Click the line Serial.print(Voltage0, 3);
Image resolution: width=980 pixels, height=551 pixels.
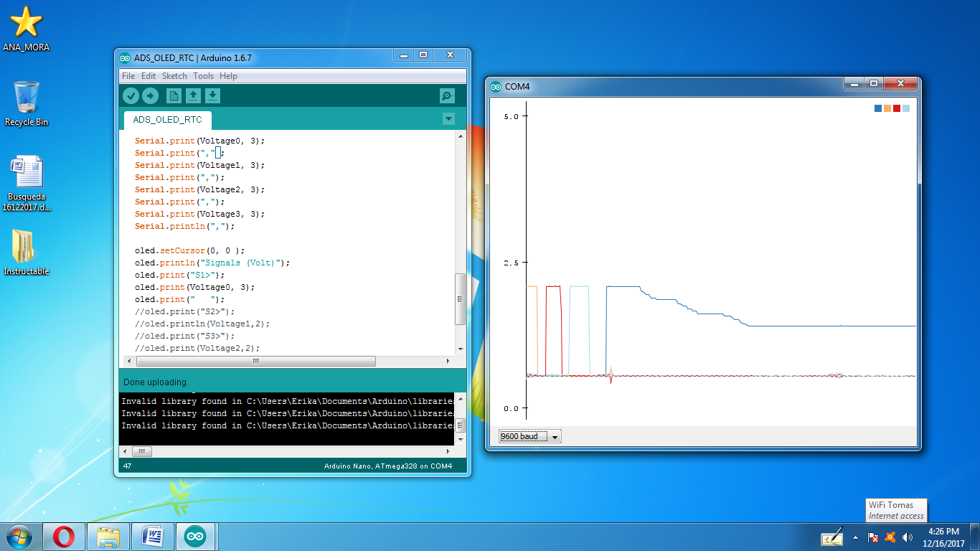pyautogui.click(x=200, y=141)
